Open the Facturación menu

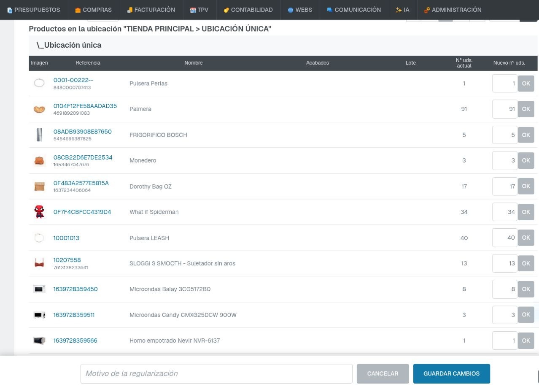(x=151, y=10)
